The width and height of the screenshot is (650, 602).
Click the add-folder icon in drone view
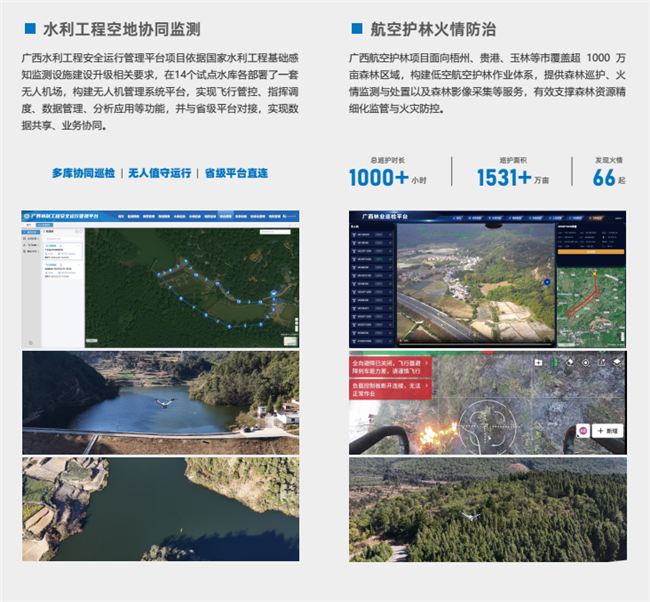pos(538,362)
